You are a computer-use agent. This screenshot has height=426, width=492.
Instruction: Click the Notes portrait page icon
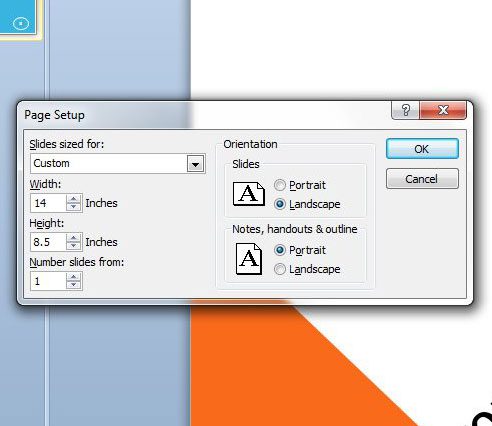click(x=249, y=259)
